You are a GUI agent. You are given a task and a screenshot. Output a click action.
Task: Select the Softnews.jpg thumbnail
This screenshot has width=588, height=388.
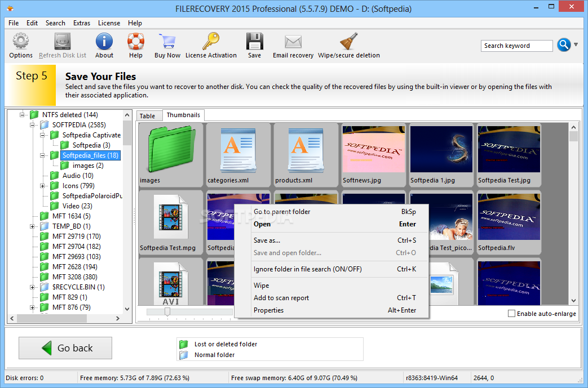(x=374, y=155)
